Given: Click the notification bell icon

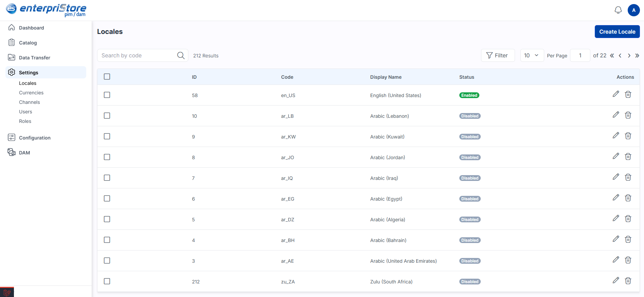Looking at the screenshot, I should point(618,10).
